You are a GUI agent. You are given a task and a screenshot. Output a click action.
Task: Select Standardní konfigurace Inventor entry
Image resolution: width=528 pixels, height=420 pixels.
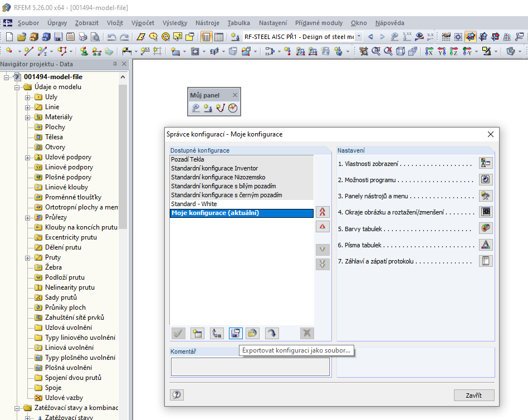241,168
